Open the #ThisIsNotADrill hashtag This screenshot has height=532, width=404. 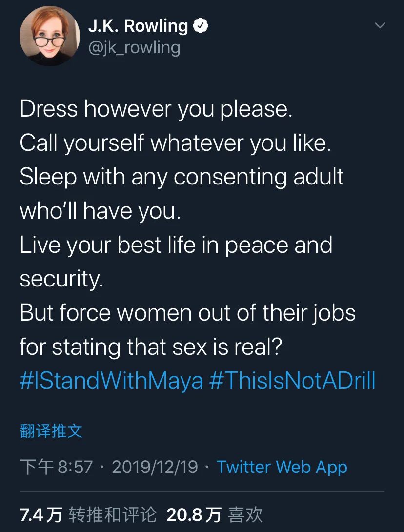pyautogui.click(x=292, y=381)
